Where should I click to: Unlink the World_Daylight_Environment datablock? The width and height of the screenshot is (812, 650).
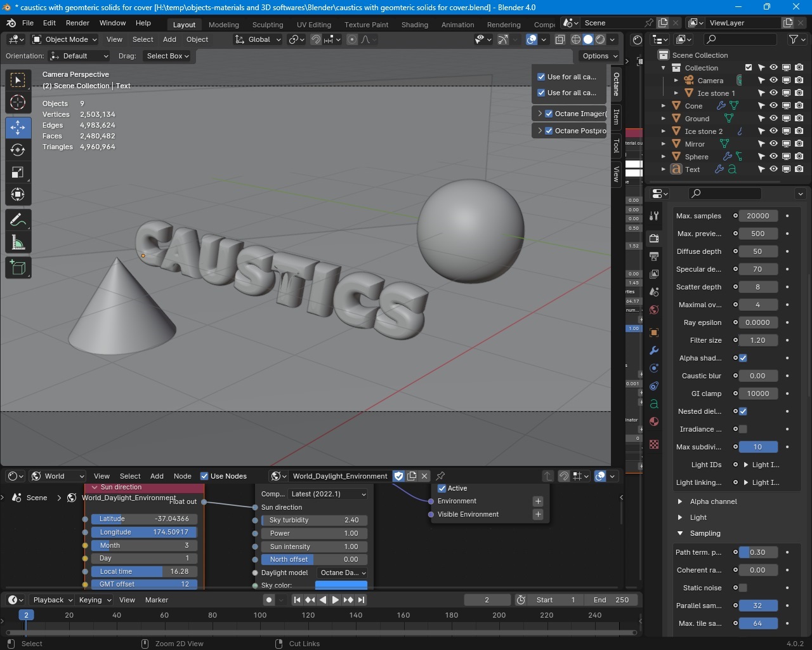[424, 476]
